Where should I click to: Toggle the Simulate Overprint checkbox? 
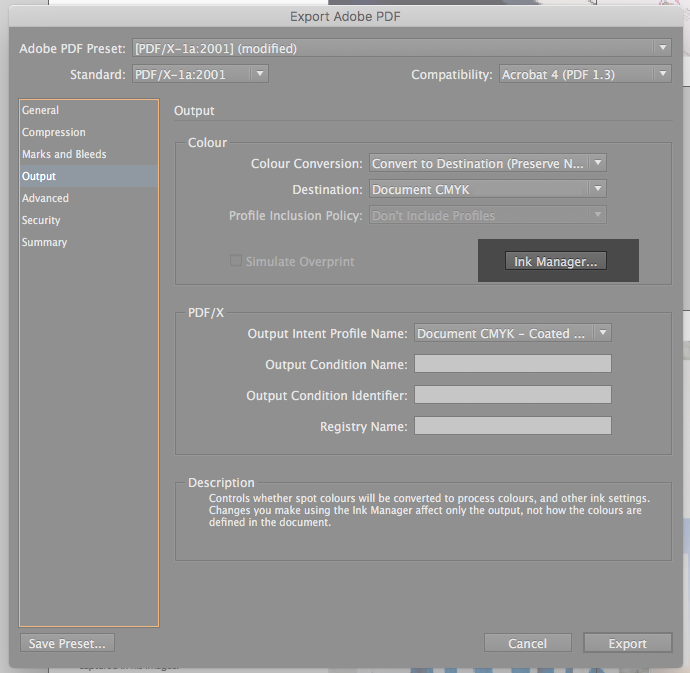click(x=236, y=261)
